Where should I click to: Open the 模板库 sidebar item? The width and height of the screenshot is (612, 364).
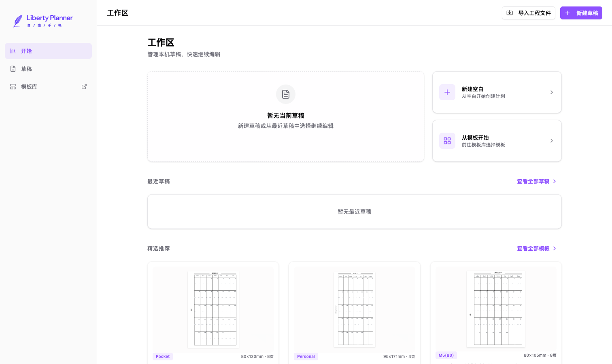click(48, 87)
